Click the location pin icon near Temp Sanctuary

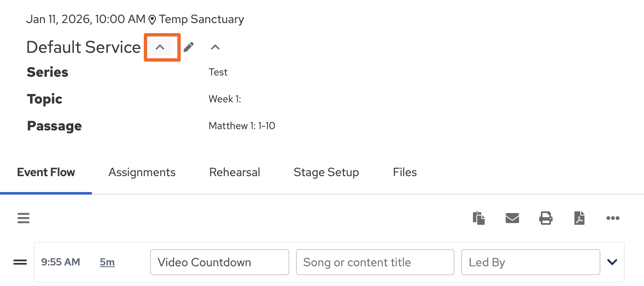coord(152,20)
